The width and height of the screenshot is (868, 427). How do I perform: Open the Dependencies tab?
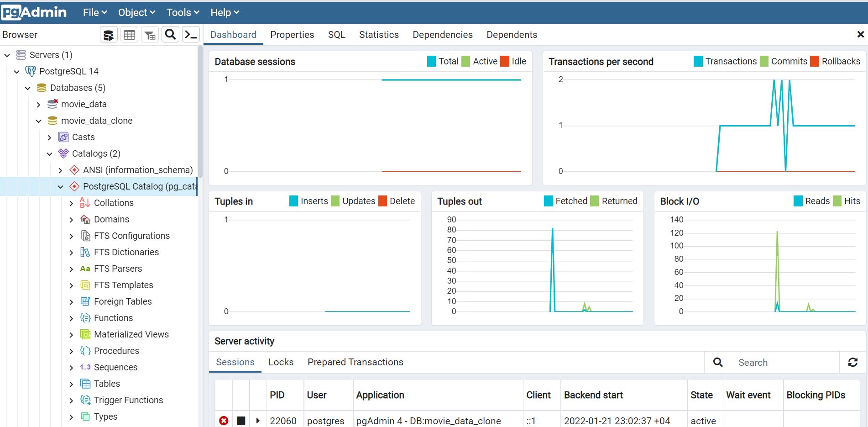click(443, 35)
